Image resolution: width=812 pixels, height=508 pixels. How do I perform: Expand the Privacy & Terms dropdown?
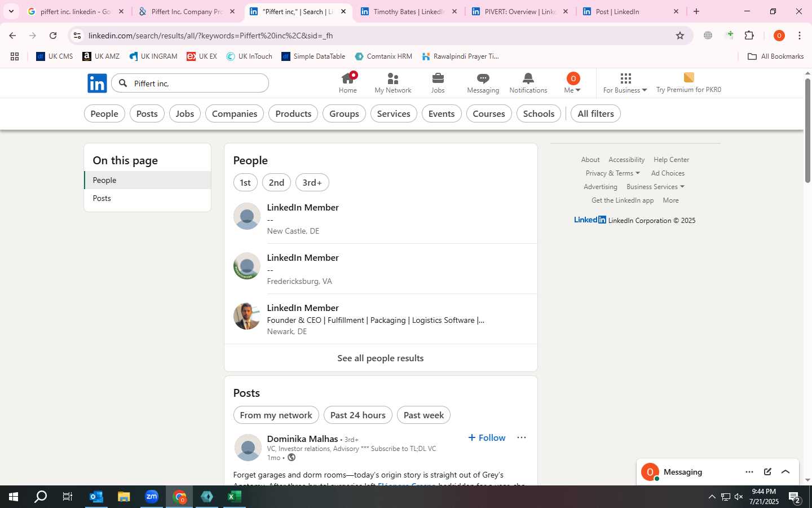pyautogui.click(x=612, y=173)
